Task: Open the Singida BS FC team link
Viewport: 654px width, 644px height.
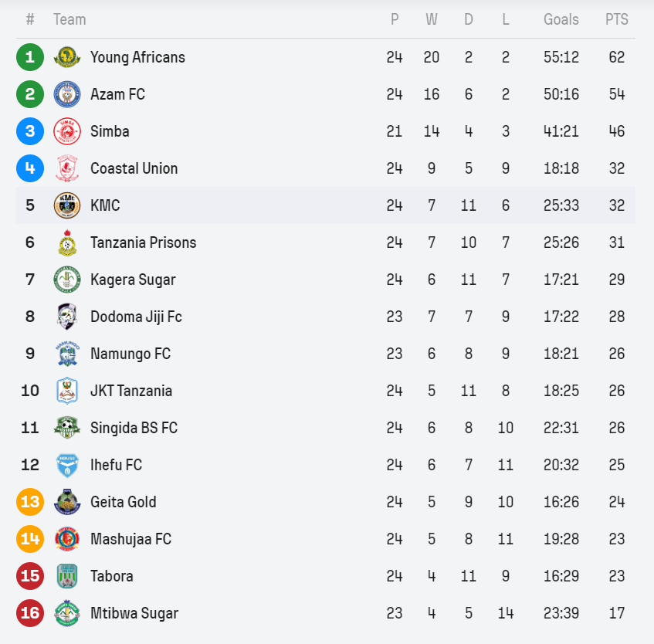Action: click(134, 428)
